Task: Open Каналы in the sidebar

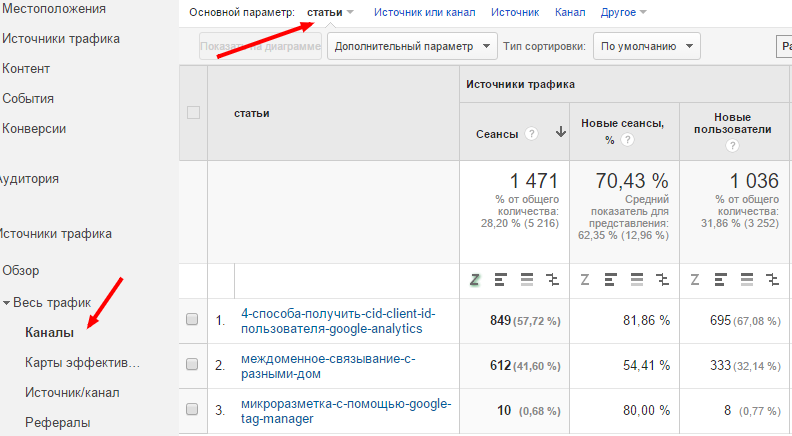Action: tap(48, 331)
